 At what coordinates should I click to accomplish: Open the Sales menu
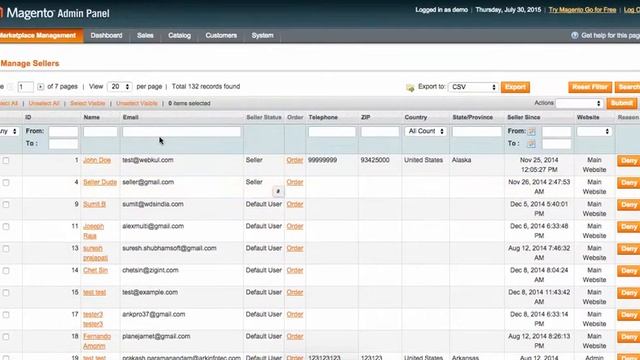(145, 36)
